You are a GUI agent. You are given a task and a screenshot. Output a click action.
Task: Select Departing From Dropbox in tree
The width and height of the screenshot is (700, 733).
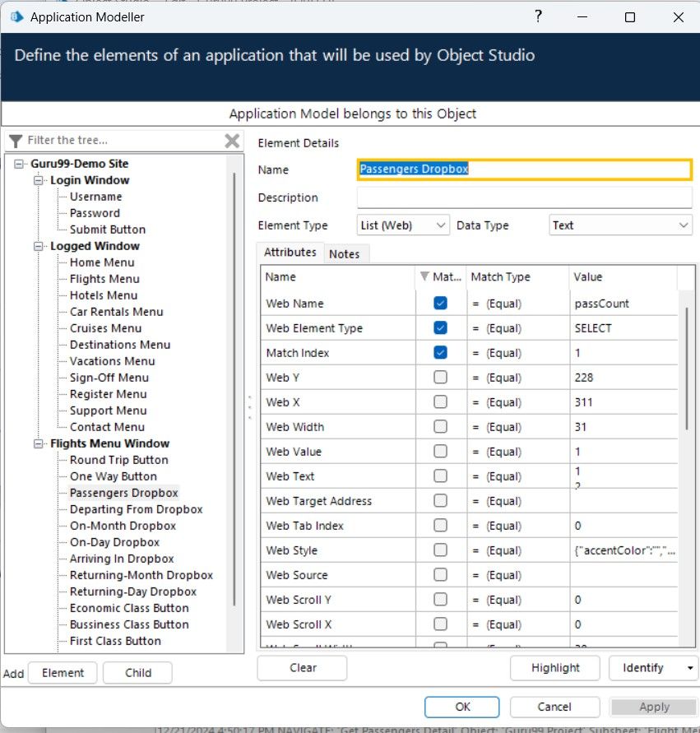click(136, 509)
